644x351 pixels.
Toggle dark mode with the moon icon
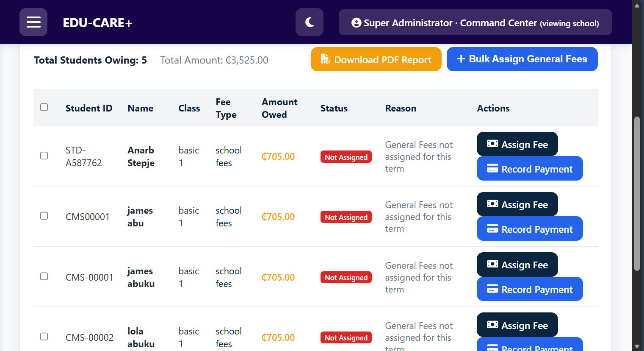click(x=310, y=22)
